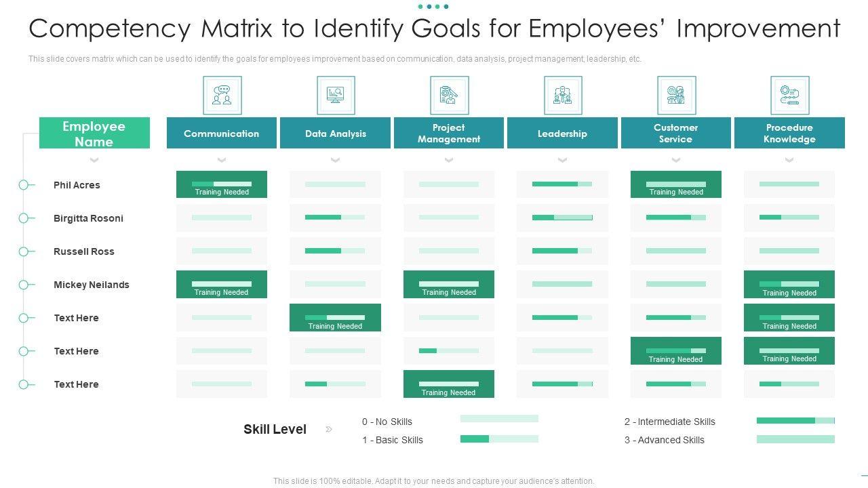Select the circle marker beside Birgitta Rosoni

tap(24, 218)
